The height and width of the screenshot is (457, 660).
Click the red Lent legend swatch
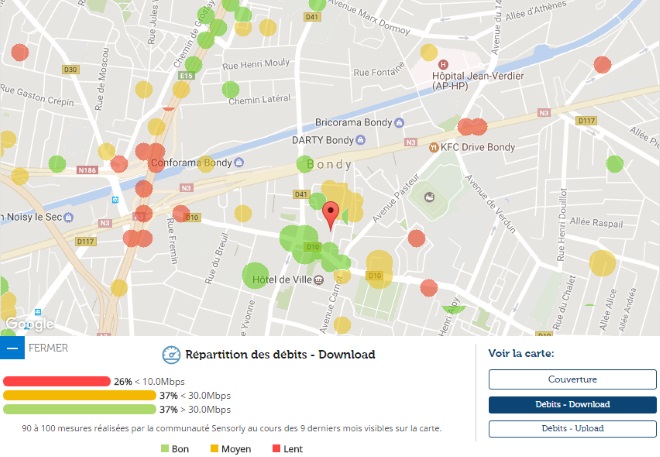pos(274,449)
